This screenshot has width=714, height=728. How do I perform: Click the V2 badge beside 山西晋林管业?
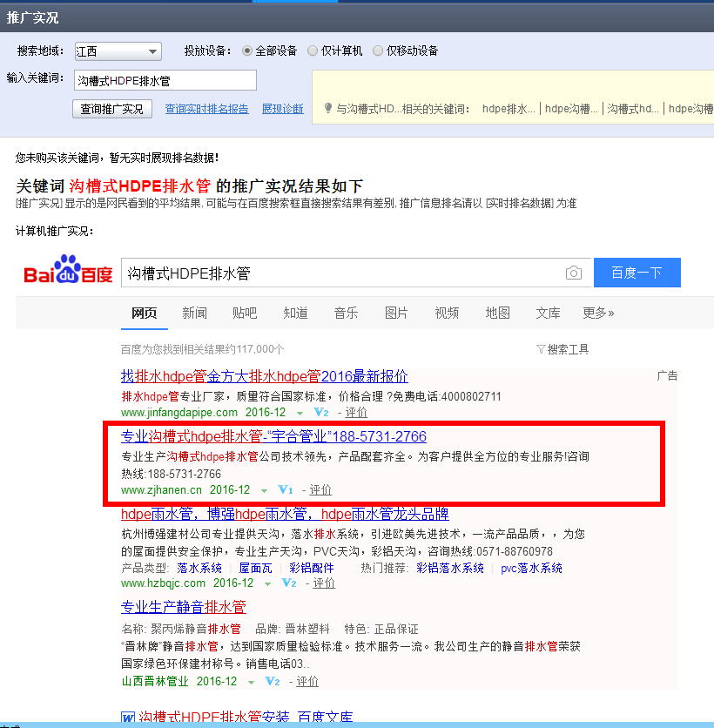272,681
